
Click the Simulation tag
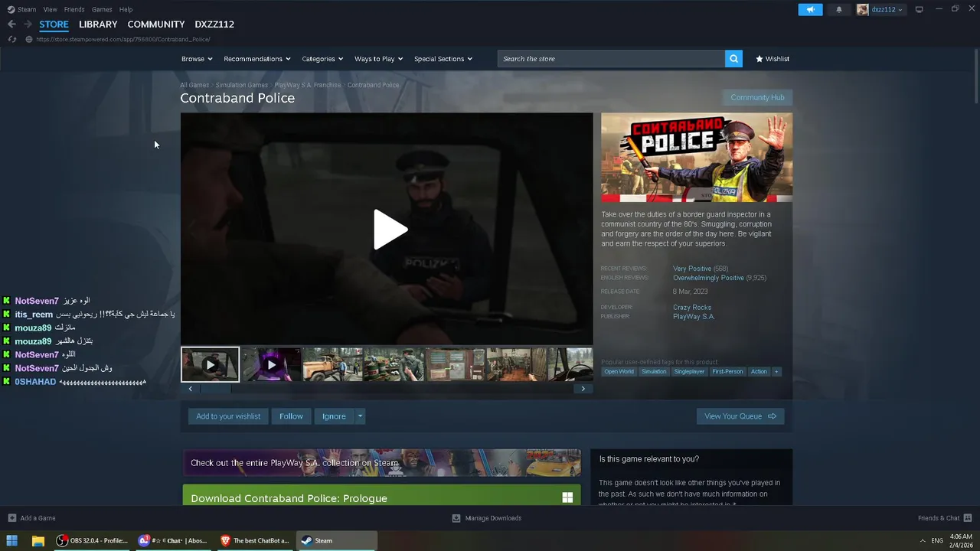click(654, 371)
